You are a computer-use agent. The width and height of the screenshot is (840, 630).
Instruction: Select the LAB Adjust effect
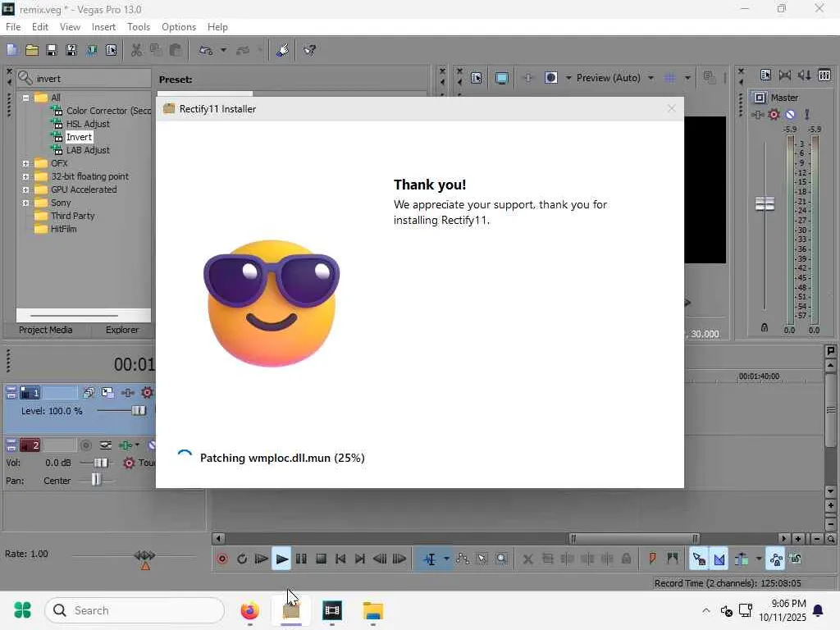(87, 150)
